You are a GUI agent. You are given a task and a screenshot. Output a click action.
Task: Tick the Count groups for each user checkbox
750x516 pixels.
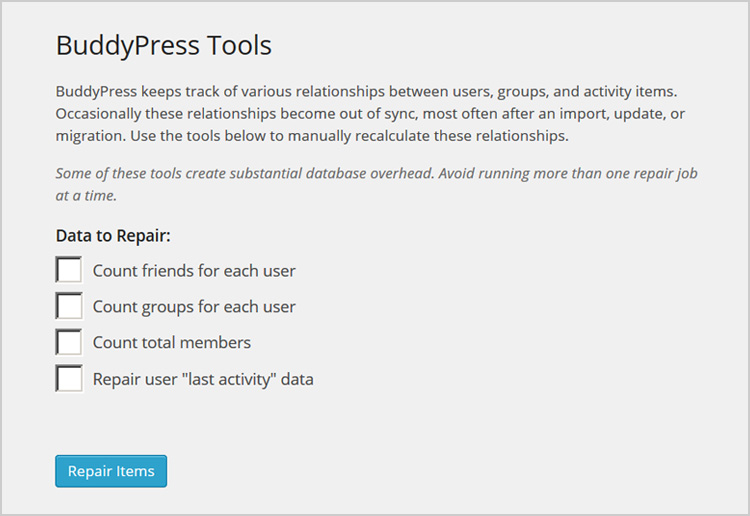[x=69, y=306]
